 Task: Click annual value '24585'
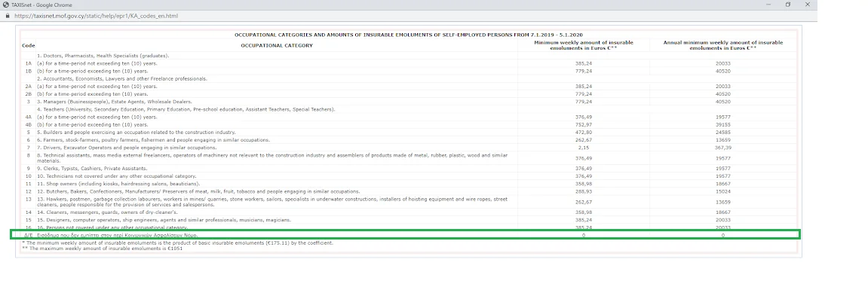click(x=723, y=133)
